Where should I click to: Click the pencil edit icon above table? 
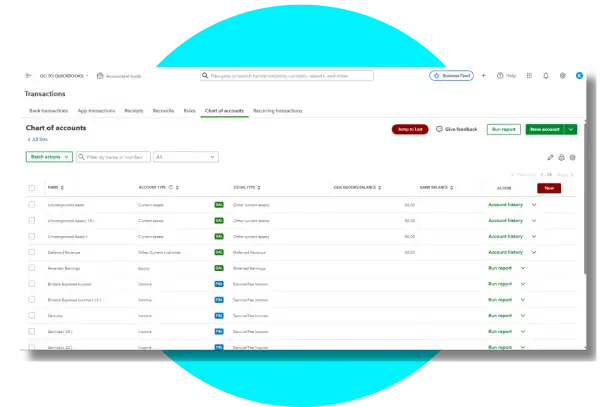[x=550, y=157]
